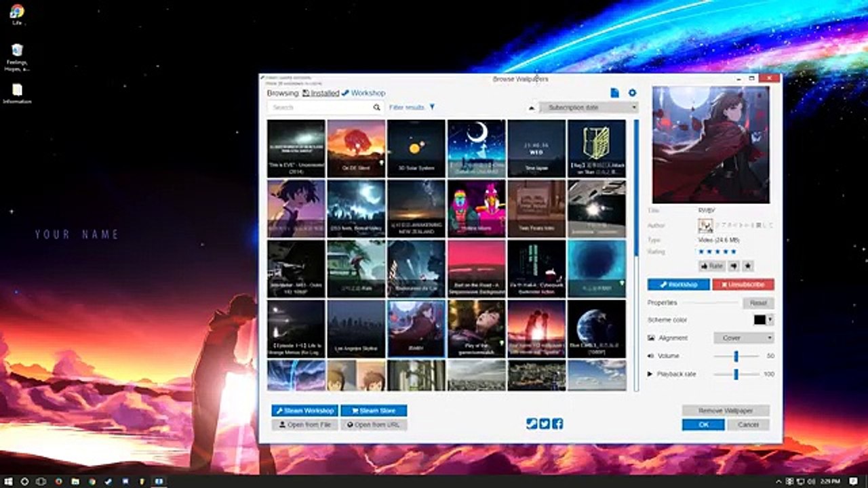This screenshot has width=868, height=488.
Task: Open the Subscription date sort dropdown
Action: point(589,107)
